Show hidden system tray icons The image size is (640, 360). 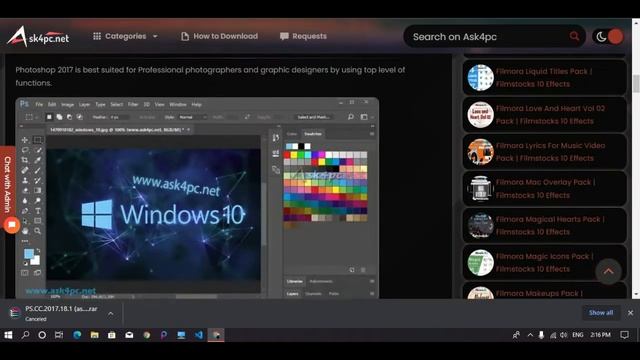tap(530, 335)
